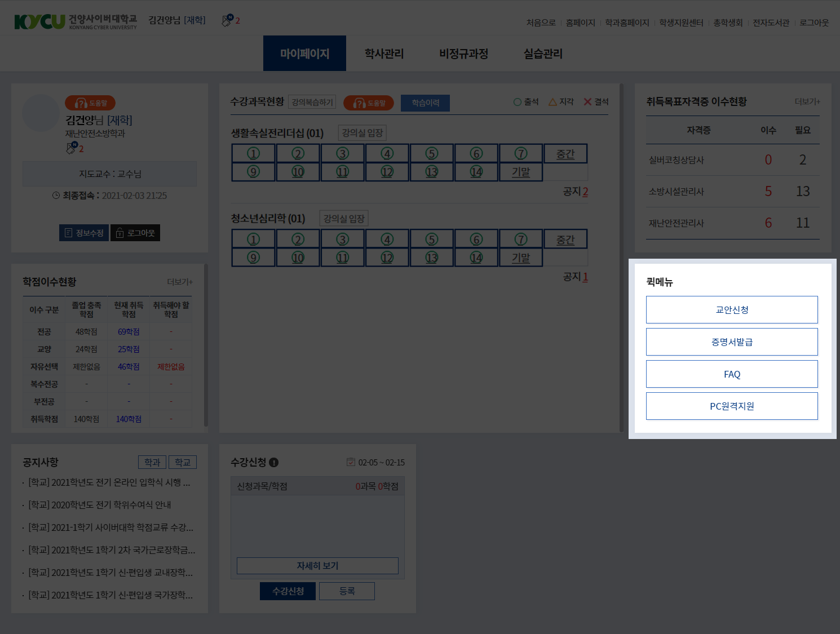The image size is (840, 634).
Task: Click the 수강신청 button
Action: (x=288, y=591)
